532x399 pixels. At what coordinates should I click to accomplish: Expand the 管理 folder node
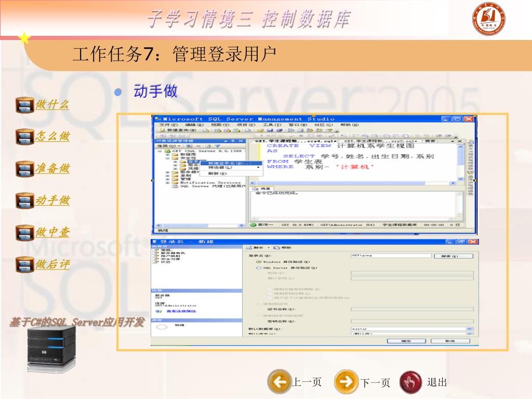click(168, 179)
